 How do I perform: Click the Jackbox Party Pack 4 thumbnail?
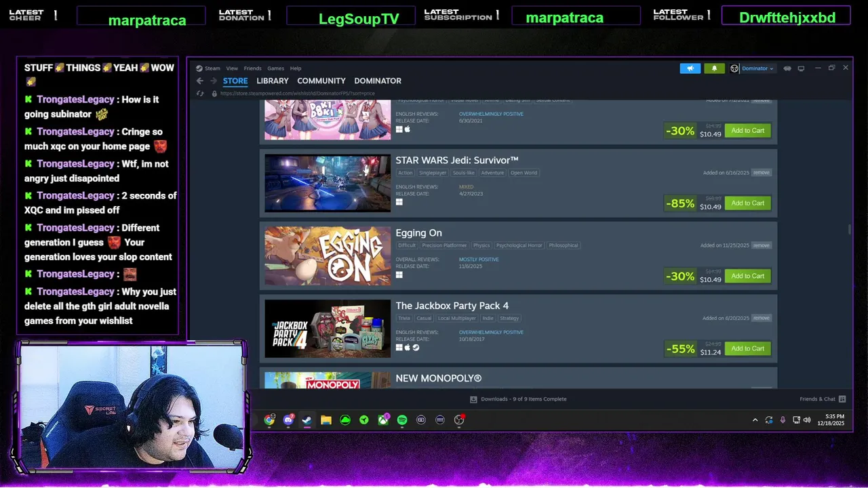click(328, 328)
